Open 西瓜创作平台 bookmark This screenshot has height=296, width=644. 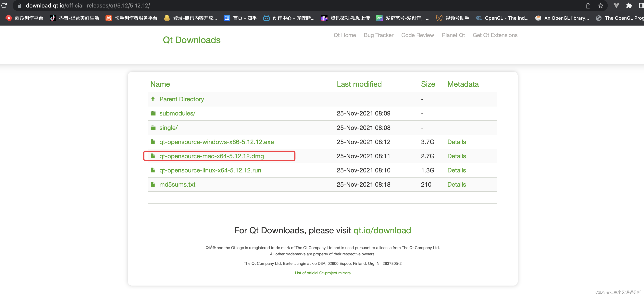24,18
